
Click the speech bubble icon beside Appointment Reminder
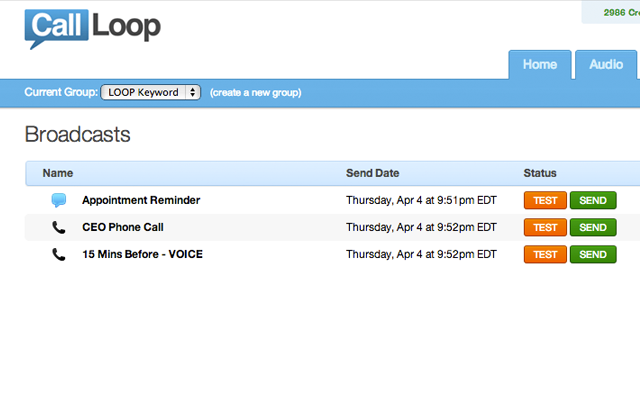[x=59, y=200]
